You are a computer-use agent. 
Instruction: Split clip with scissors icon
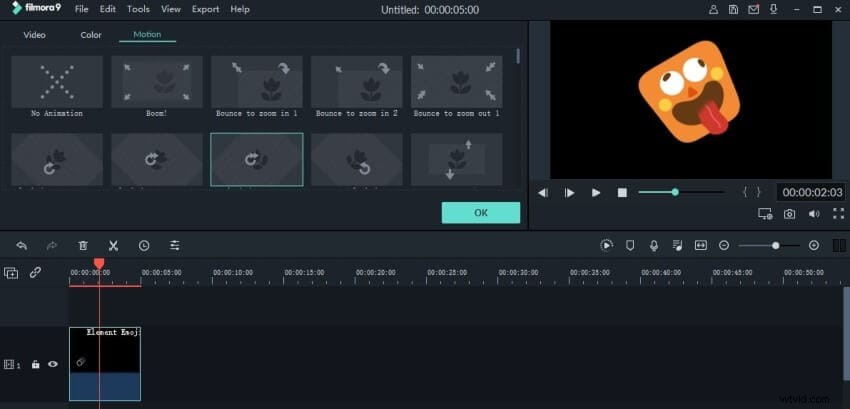point(113,245)
